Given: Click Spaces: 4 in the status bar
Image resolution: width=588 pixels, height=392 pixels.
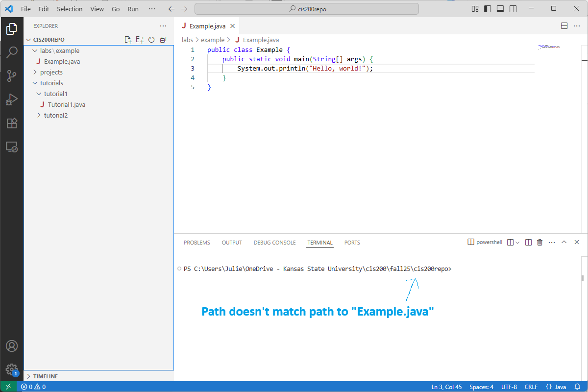Looking at the screenshot, I should pos(481,387).
